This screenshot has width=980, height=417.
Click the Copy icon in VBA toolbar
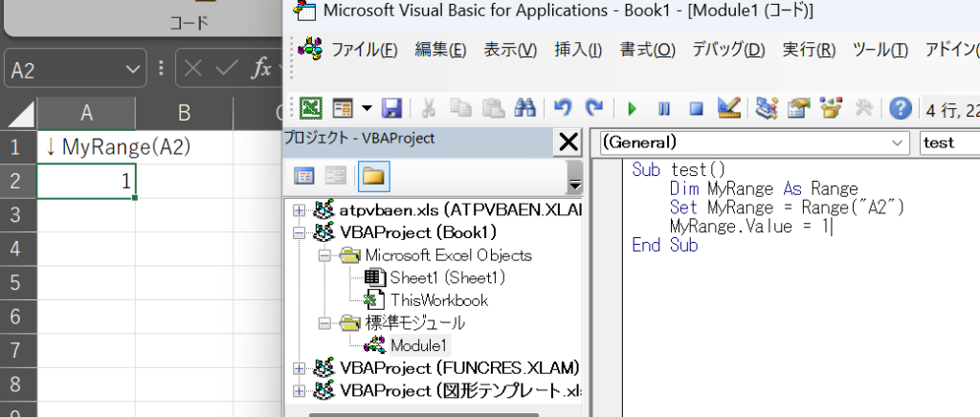coord(461,109)
